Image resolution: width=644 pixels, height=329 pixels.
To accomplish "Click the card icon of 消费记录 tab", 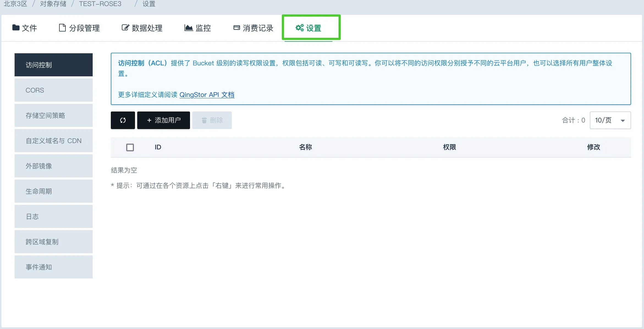I will pos(236,28).
